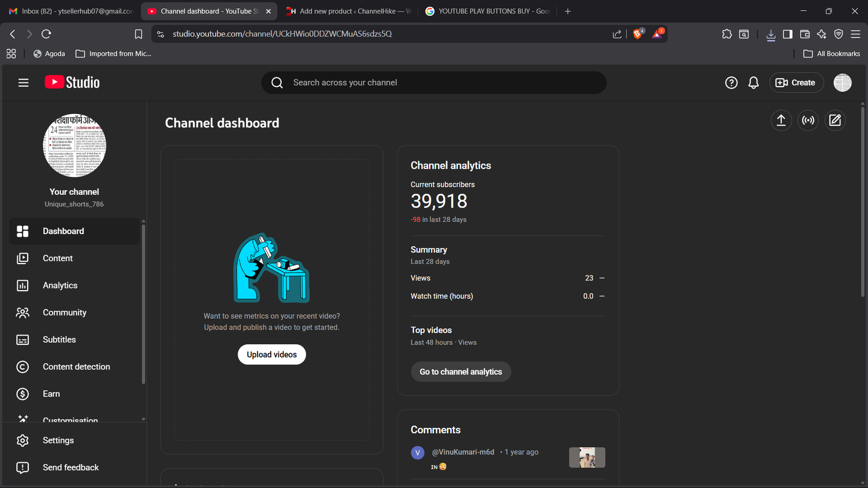This screenshot has height=488, width=868.
Task: Focus the Search across your channel field
Action: click(x=434, y=82)
